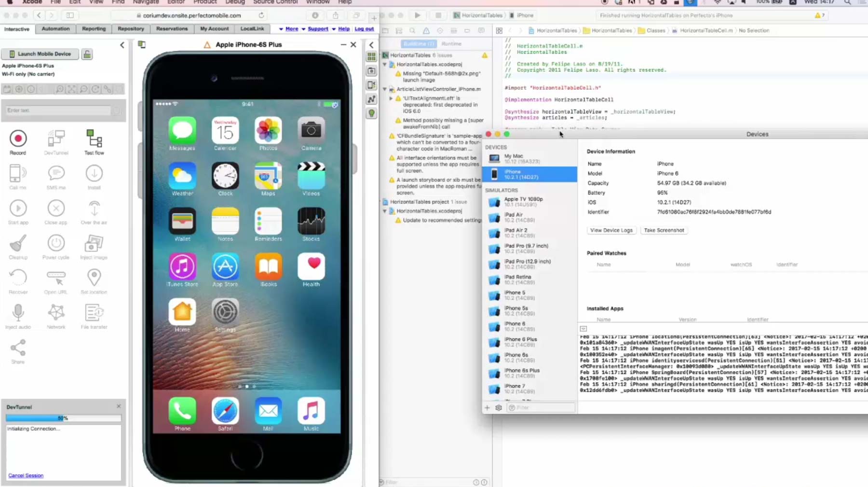Click the Over the air icon

94,209
